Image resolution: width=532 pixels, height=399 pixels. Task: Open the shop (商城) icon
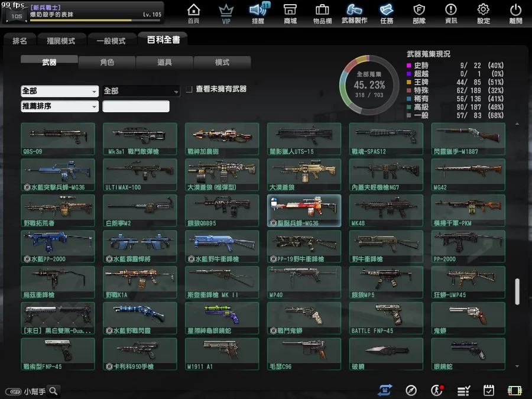[x=290, y=14]
